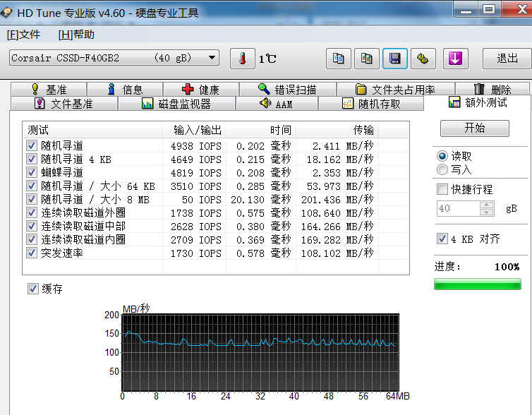532x415 pixels.
Task: Click the thermometer temperature icon
Action: pyautogui.click(x=242, y=59)
